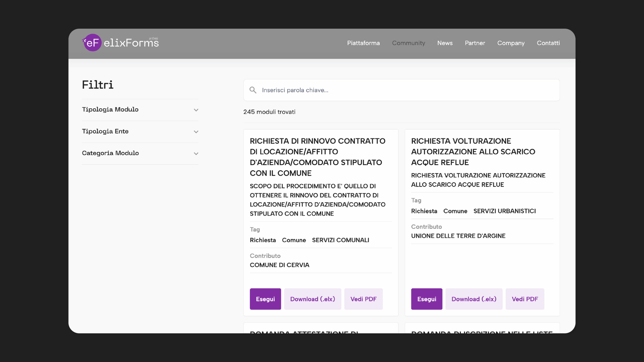This screenshot has height=362, width=644.
Task: Open the Community menu item
Action: pos(408,43)
